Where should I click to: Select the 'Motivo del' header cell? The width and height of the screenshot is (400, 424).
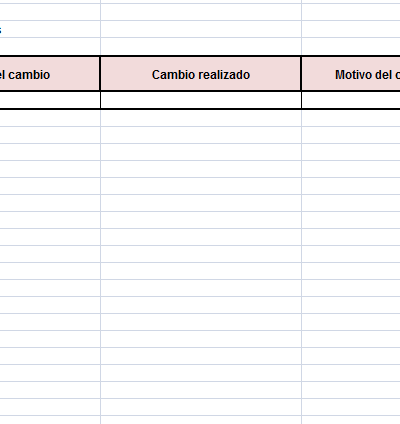351,73
